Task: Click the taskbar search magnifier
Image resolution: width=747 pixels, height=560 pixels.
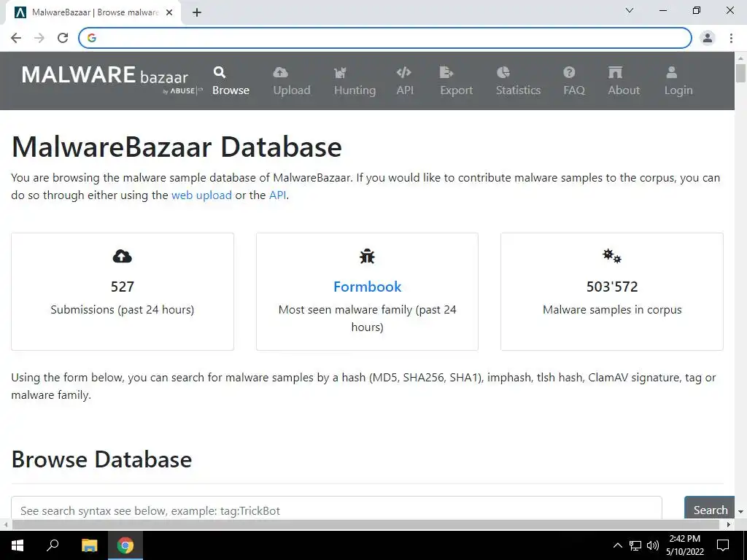Action: [53, 545]
